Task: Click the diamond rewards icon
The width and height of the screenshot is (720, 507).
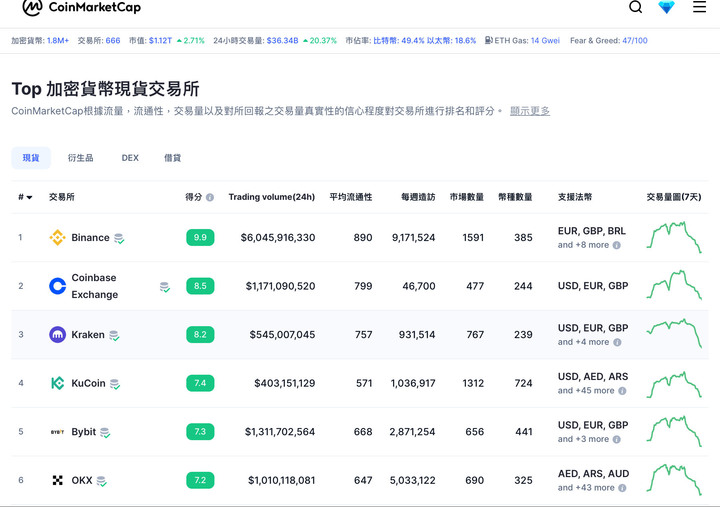Action: point(666,7)
